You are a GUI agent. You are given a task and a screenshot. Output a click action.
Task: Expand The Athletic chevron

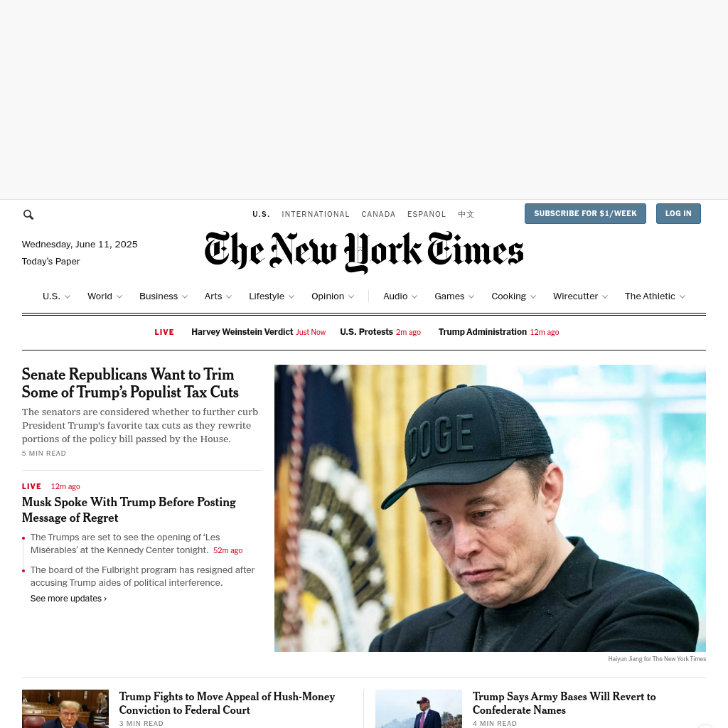click(x=682, y=296)
